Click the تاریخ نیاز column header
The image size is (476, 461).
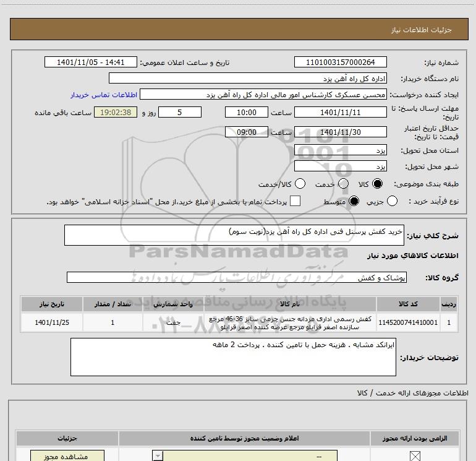click(52, 304)
